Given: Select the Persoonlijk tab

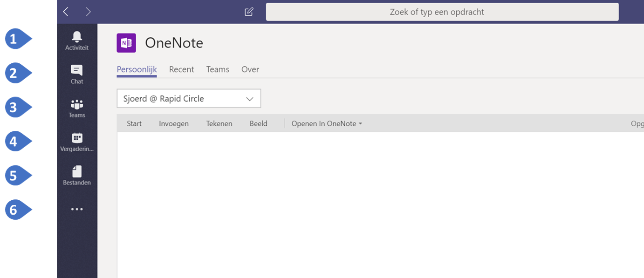Looking at the screenshot, I should (137, 69).
